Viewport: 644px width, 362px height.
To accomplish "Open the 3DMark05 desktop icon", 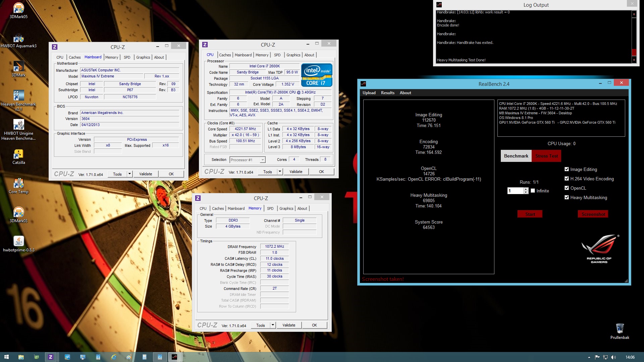I will 18,10.
